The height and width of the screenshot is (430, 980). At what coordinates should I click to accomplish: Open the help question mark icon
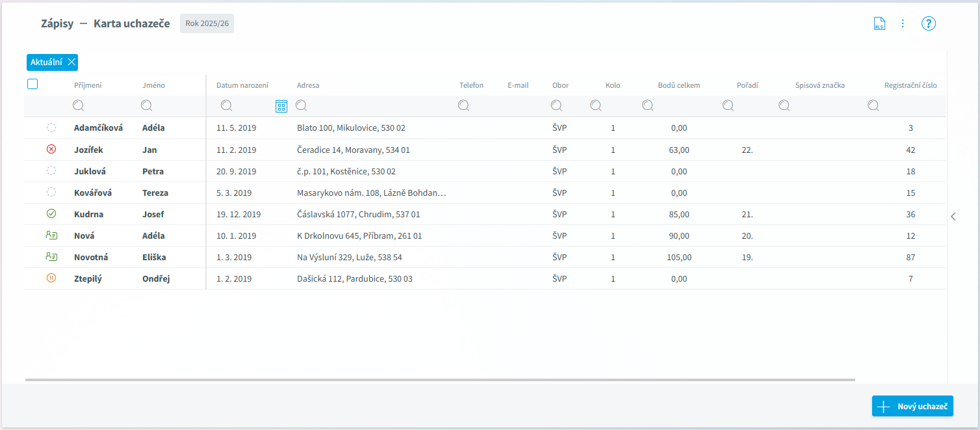point(929,24)
